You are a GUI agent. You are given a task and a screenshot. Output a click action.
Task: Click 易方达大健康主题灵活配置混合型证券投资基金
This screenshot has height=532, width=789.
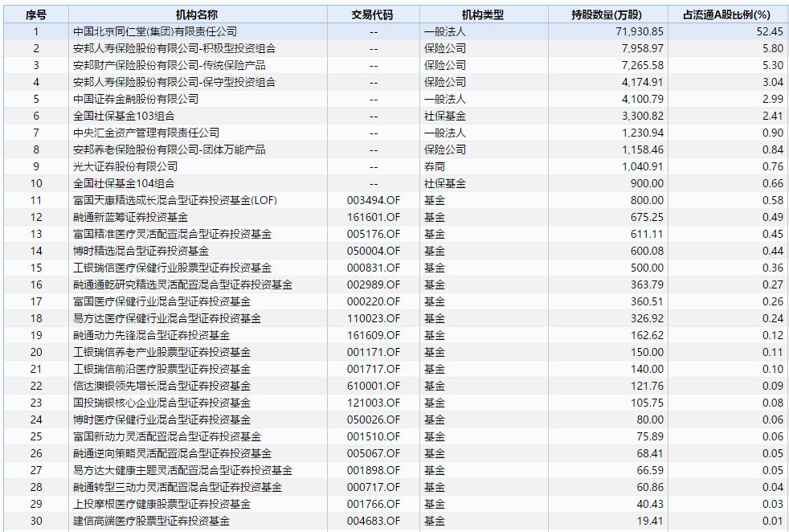click(x=182, y=470)
